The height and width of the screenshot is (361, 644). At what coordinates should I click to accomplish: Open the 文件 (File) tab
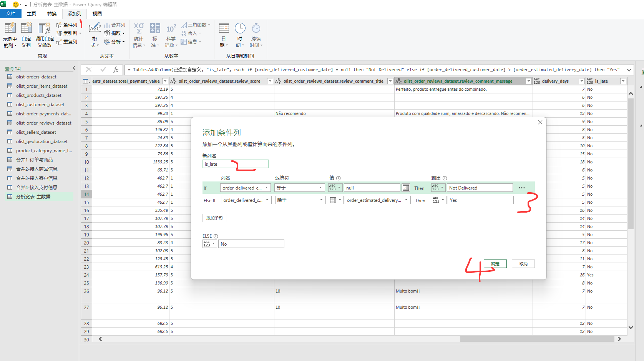click(11, 13)
